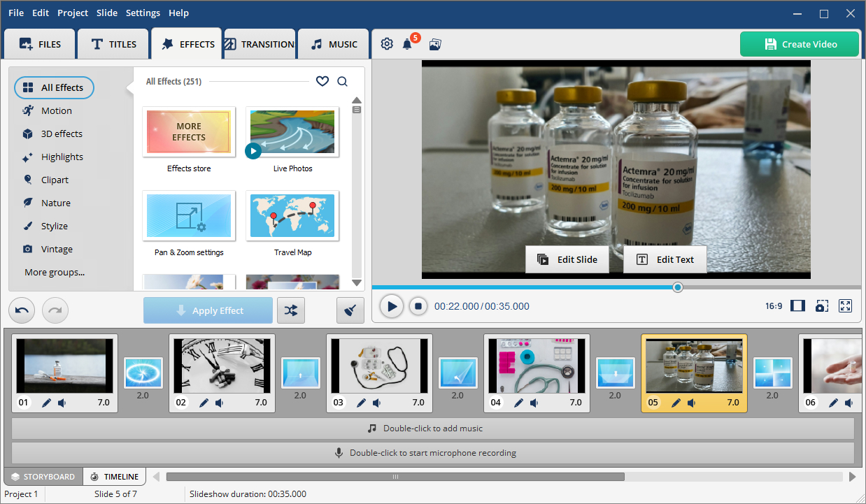Open the Help menu
Screen dimensions: 866x504
tap(178, 13)
